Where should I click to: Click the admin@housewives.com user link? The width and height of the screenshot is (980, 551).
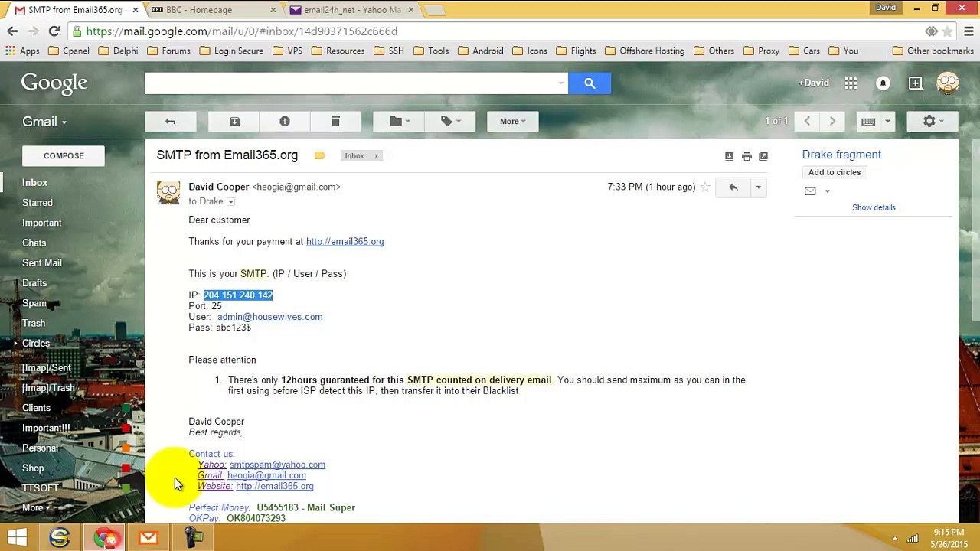(269, 317)
